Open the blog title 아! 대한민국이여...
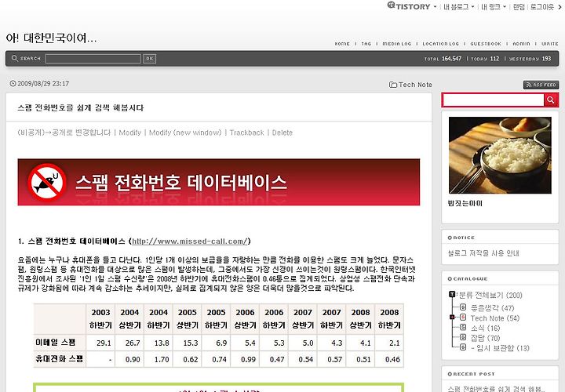 click(x=51, y=38)
